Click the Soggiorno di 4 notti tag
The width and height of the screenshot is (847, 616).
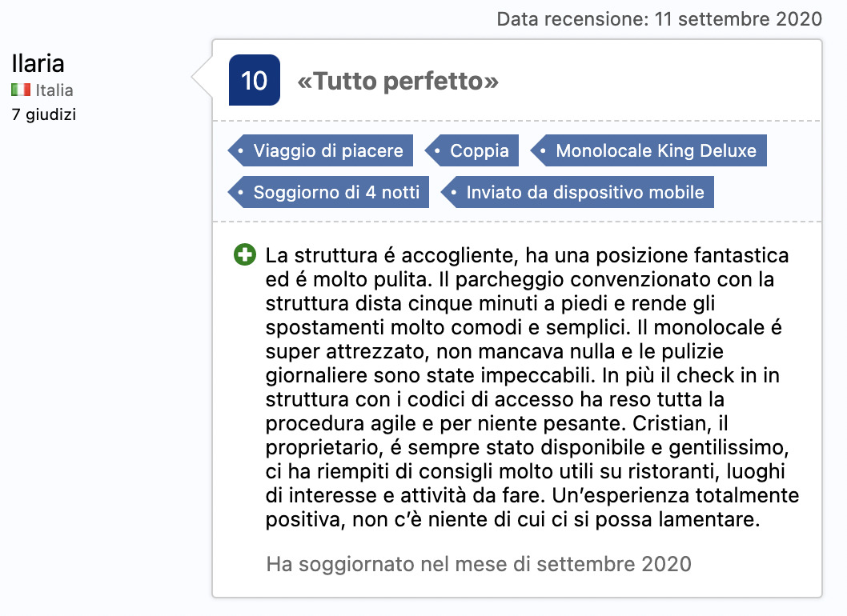pyautogui.click(x=328, y=192)
